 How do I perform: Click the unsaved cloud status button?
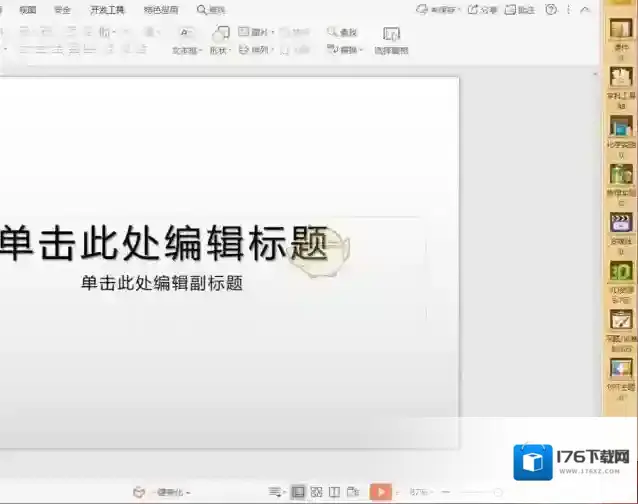(438, 10)
